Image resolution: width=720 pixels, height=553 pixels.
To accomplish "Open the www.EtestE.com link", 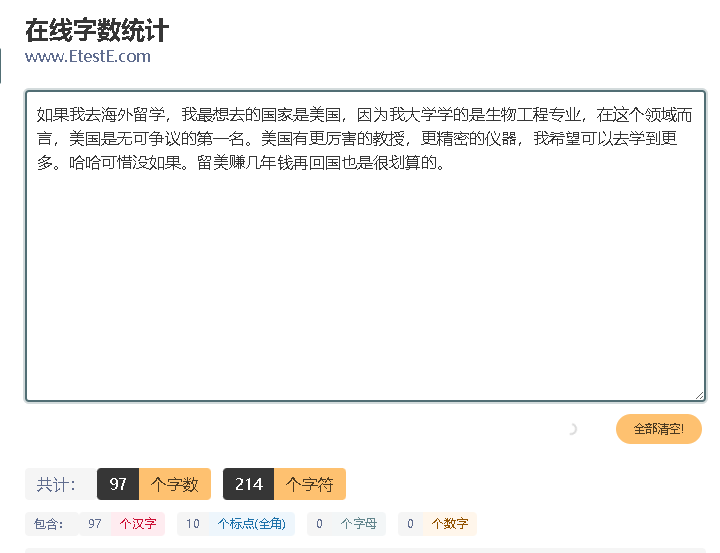I will point(88,56).
